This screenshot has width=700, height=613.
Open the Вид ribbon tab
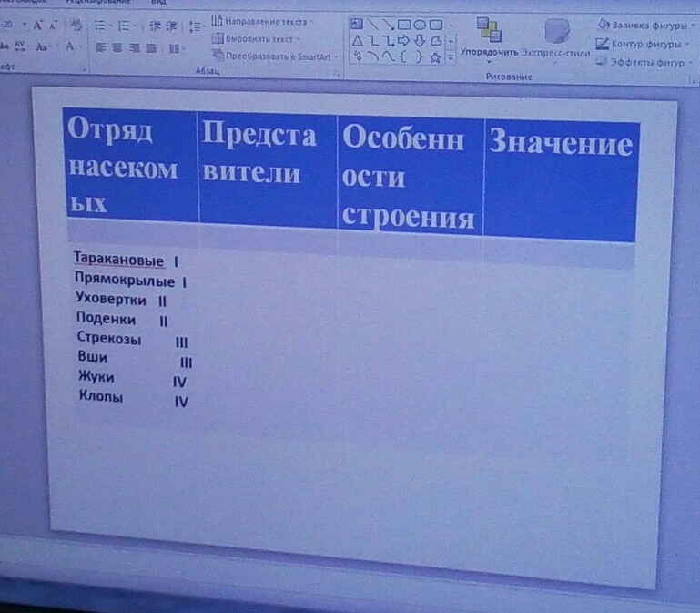pos(158,3)
